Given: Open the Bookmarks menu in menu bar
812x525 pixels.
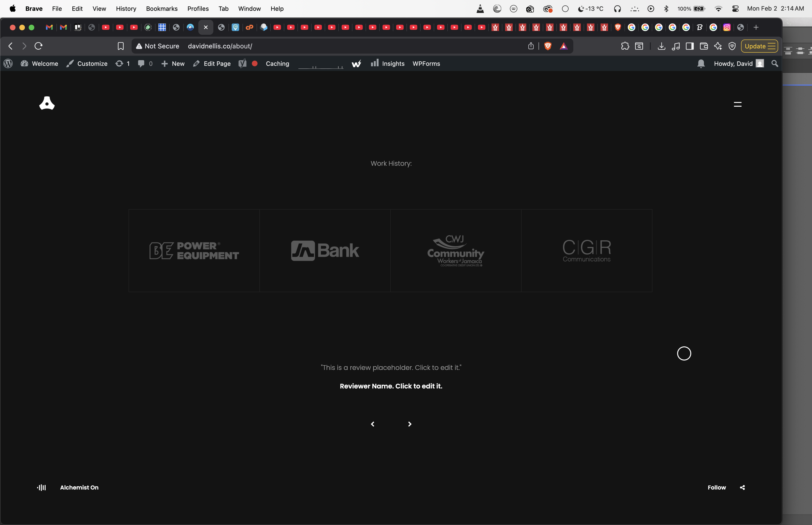Looking at the screenshot, I should click(x=161, y=9).
